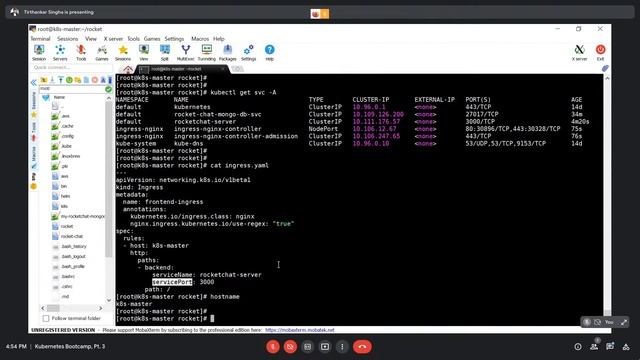Enable the Follow terminal folder checkbox

pyautogui.click(x=46, y=318)
